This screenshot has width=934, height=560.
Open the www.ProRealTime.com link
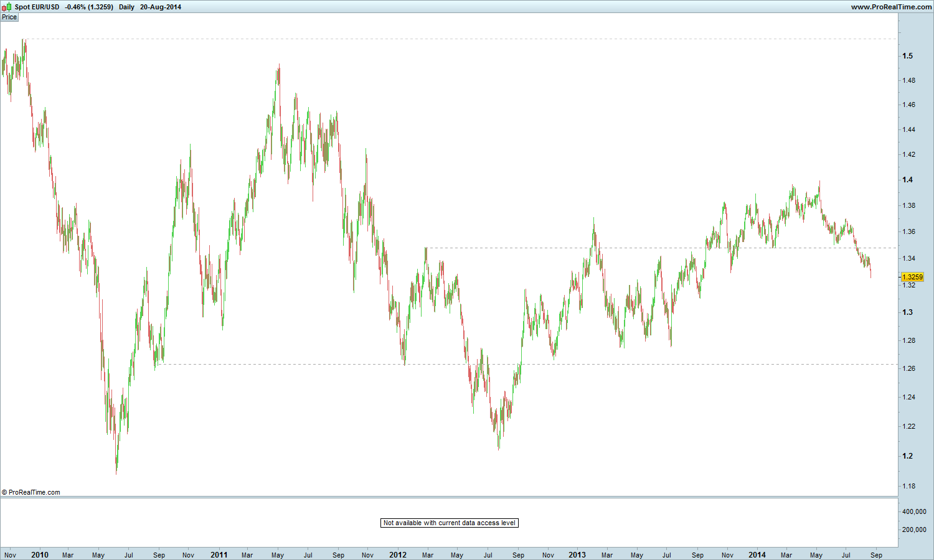[892, 7]
